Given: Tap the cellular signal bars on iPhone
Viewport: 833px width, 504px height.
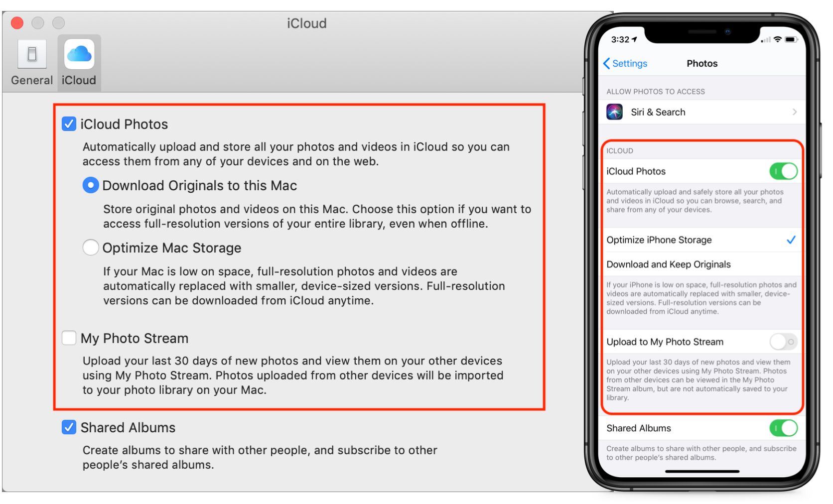Looking at the screenshot, I should [x=766, y=40].
